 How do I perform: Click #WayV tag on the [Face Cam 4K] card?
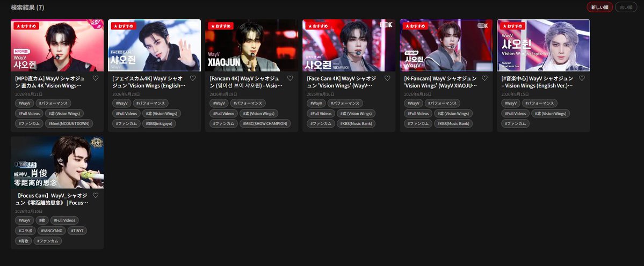[316, 104]
